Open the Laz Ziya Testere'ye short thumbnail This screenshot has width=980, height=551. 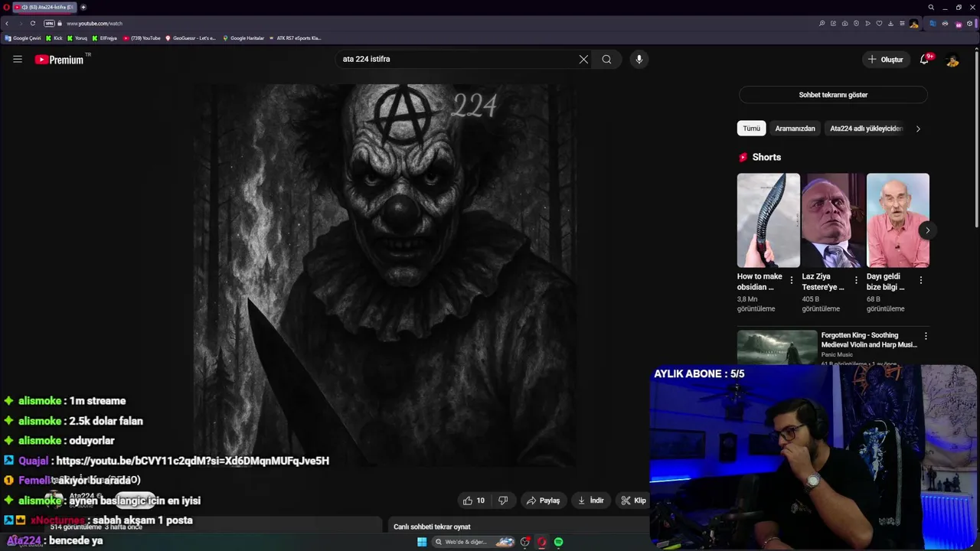click(x=833, y=220)
